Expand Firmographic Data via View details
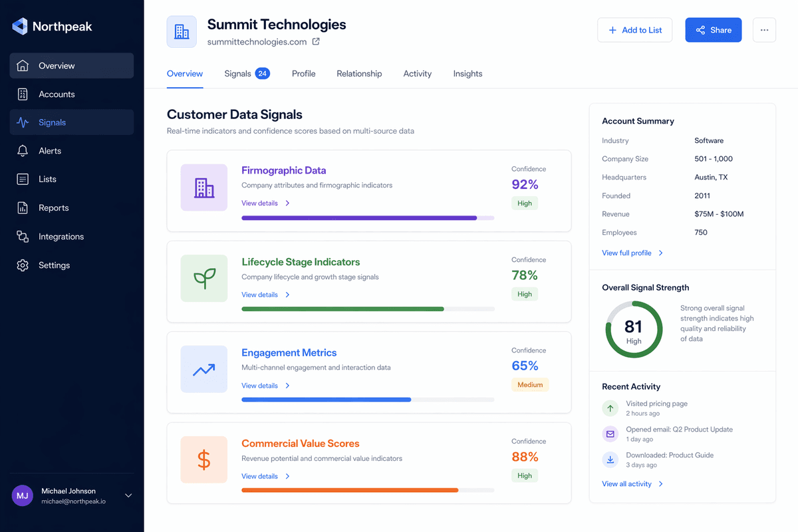798x532 pixels. click(x=266, y=203)
